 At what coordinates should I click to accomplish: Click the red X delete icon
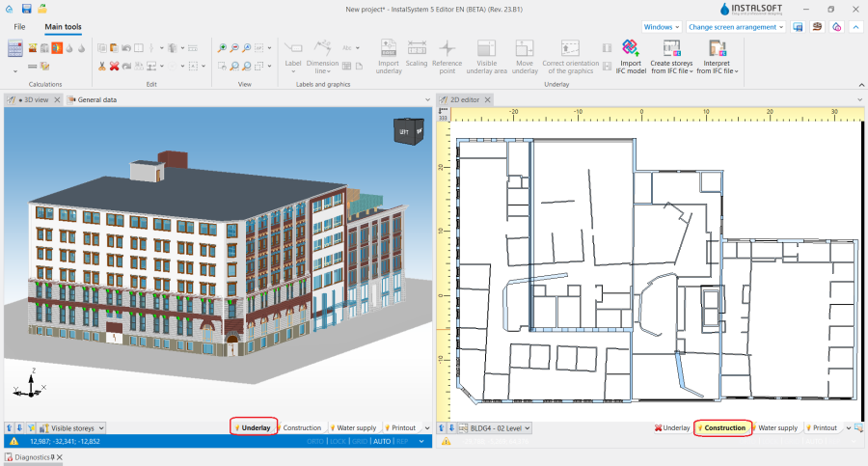pyautogui.click(x=114, y=66)
